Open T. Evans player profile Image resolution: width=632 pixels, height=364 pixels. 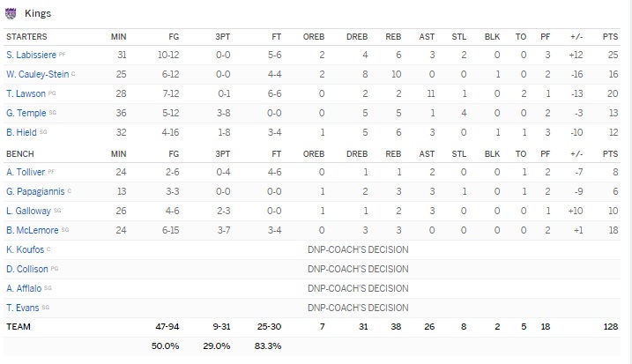point(22,307)
